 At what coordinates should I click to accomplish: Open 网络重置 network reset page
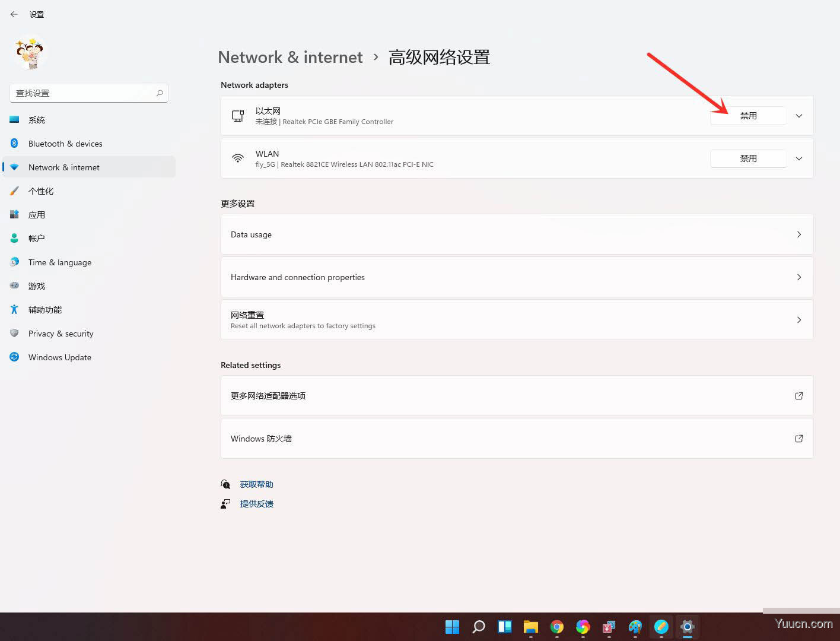(517, 320)
